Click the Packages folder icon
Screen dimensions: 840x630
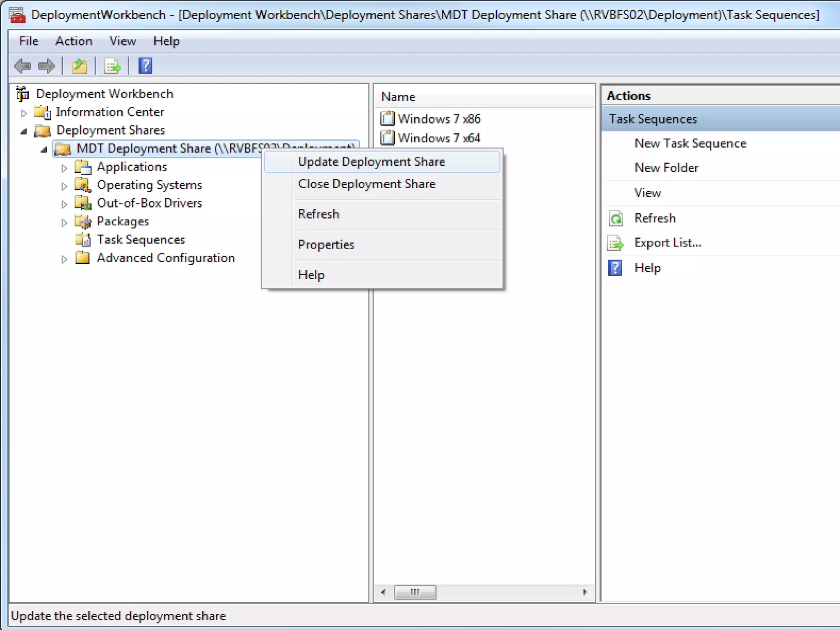(x=83, y=221)
